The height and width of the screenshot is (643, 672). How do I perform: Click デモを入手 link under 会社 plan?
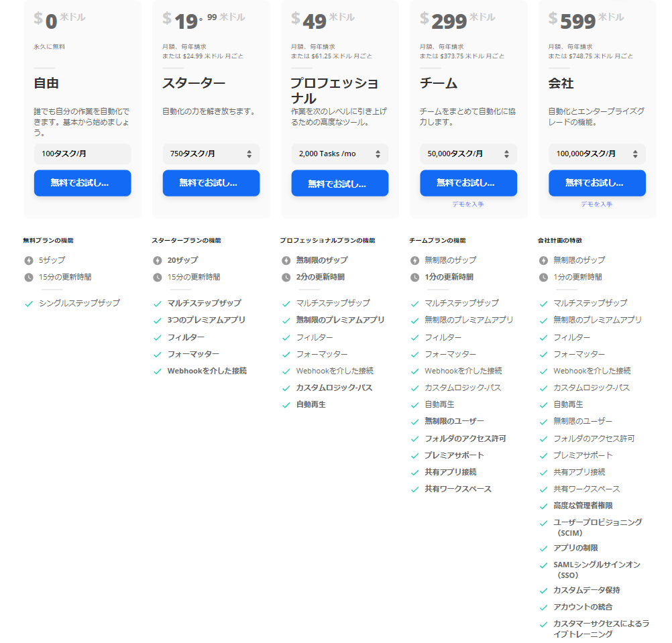597,204
